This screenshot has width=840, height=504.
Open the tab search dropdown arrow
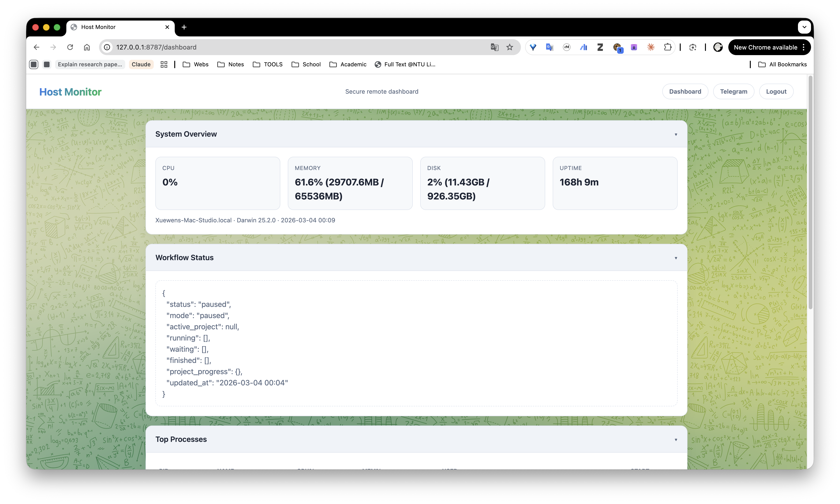click(x=804, y=27)
